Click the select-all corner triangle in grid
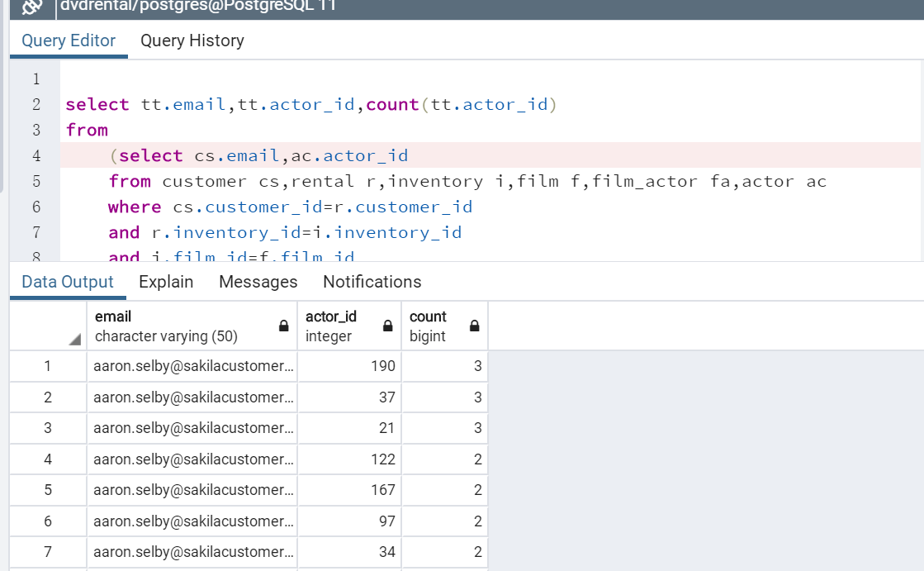This screenshot has width=924, height=571. coord(74,339)
